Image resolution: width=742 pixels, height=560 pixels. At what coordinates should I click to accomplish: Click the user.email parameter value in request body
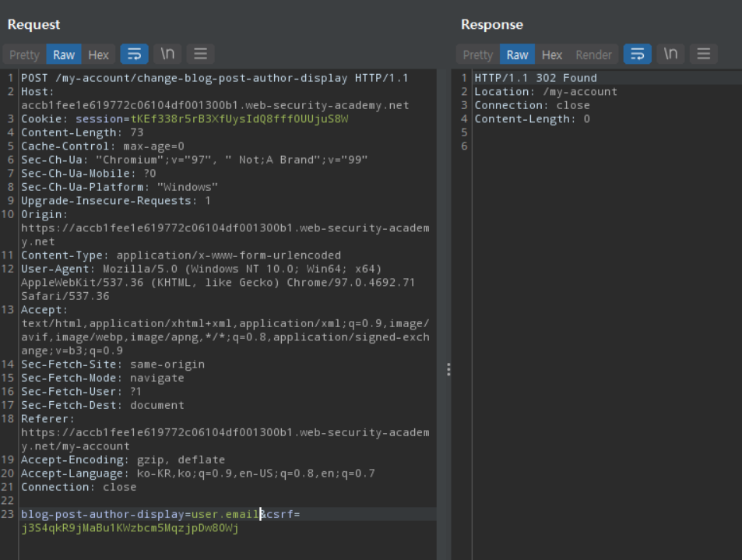pos(225,514)
